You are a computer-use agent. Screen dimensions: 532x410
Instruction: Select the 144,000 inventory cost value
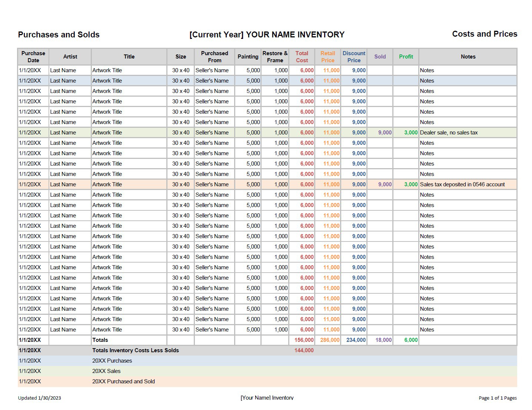[304, 350]
